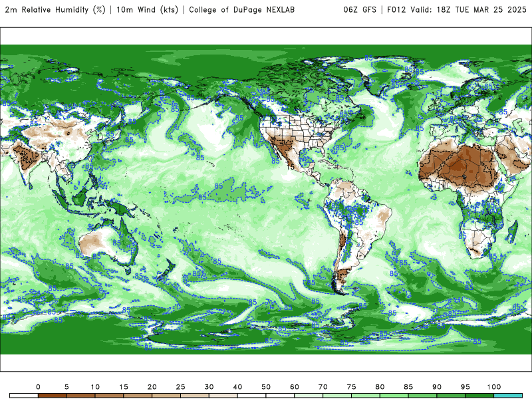Screen dimensions: 532x399
Task: Click the "20" tick label on the color bar
Action: (x=152, y=387)
